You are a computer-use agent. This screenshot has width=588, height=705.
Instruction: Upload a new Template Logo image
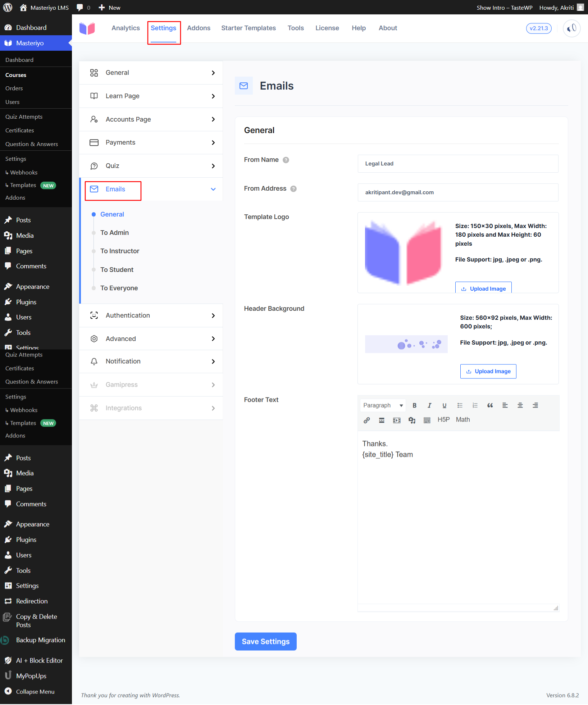tap(483, 288)
